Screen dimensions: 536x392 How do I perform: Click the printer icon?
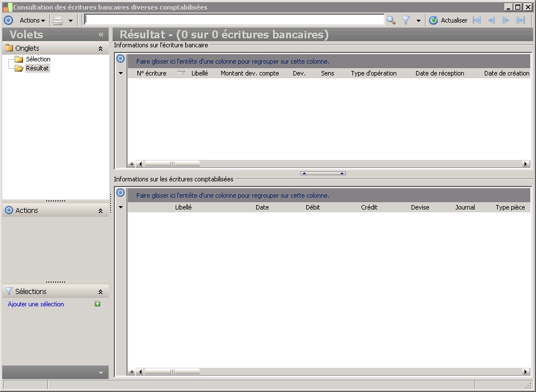click(58, 20)
